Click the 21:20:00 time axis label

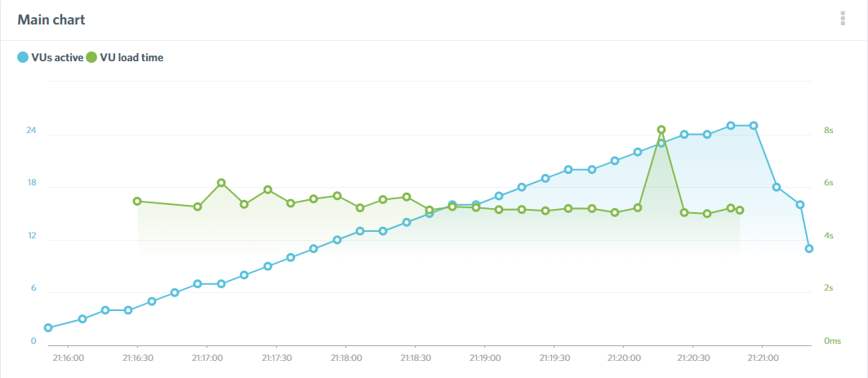click(624, 358)
